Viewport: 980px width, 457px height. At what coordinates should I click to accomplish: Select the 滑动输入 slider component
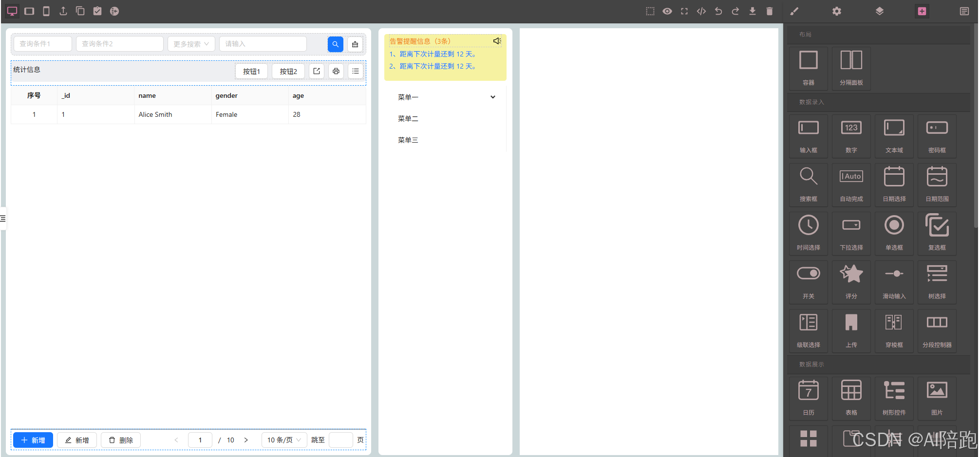[x=894, y=282]
